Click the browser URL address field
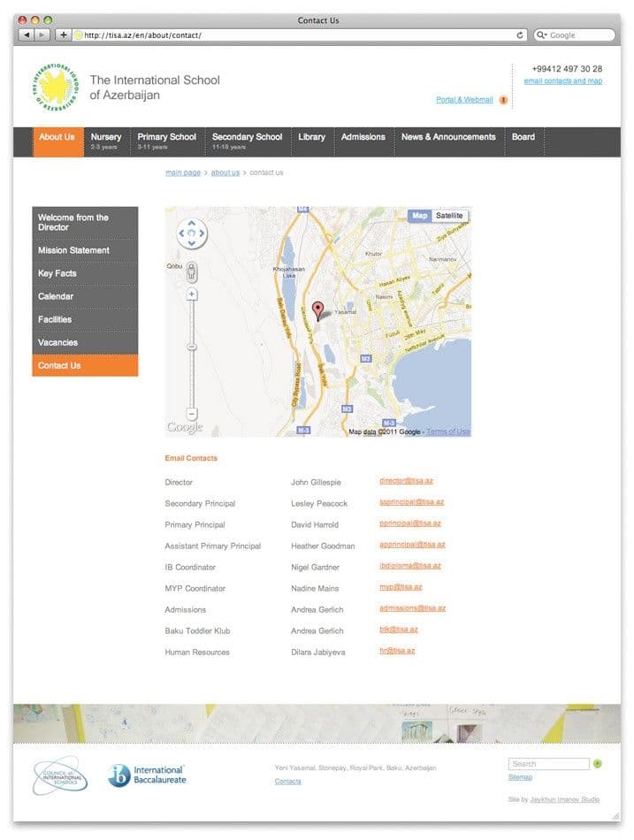Screen dimensions: 634x840 point(300,34)
